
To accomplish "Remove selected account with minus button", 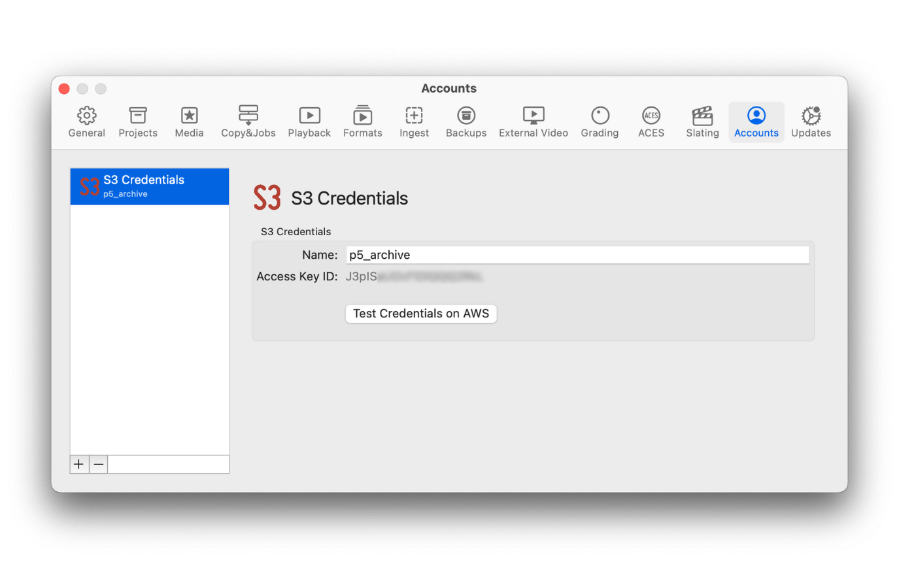I will click(x=99, y=465).
